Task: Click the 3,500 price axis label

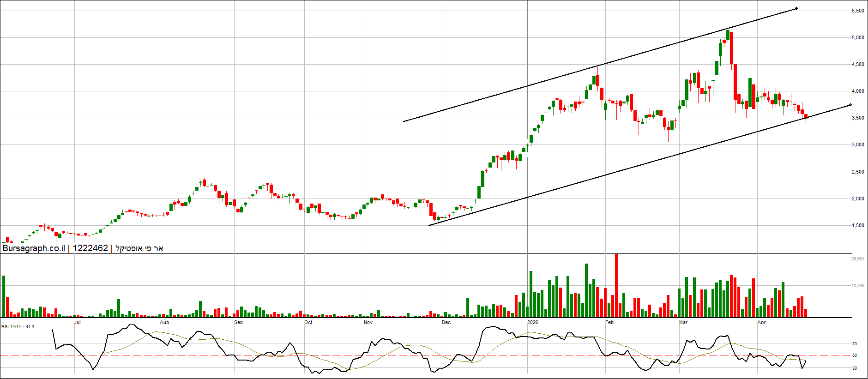Action: click(857, 118)
